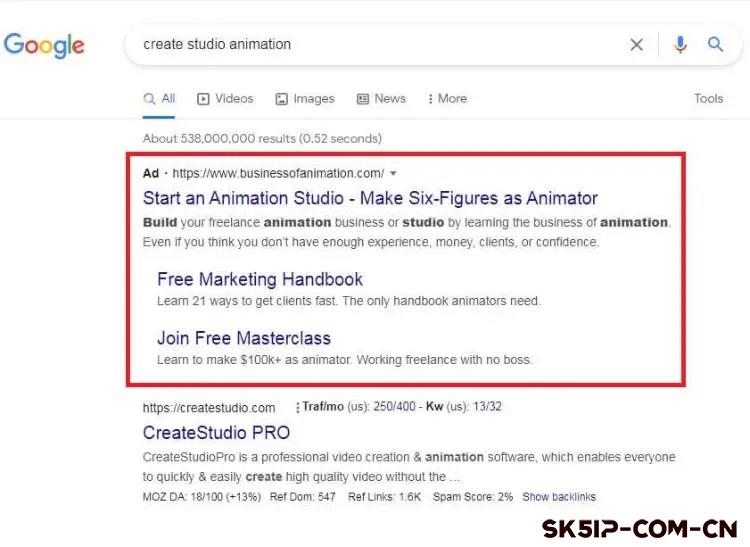Click the Videos tab play icon
The height and width of the screenshot is (547, 750).
[203, 99]
